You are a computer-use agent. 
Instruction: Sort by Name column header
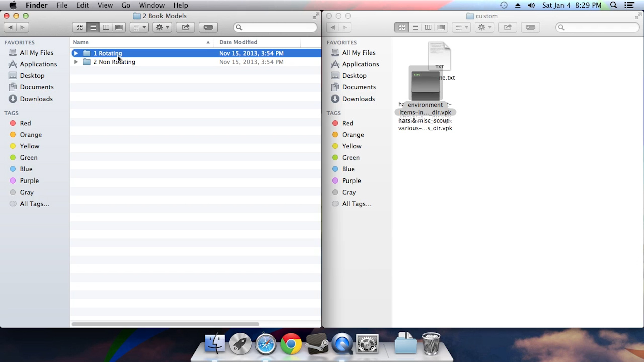tap(142, 42)
